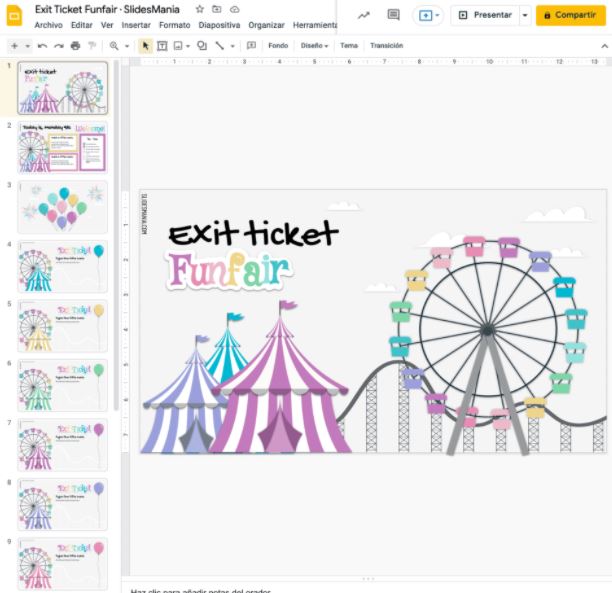Select slide 3 balloons thumbnail
The height and width of the screenshot is (593, 612).
coord(62,207)
